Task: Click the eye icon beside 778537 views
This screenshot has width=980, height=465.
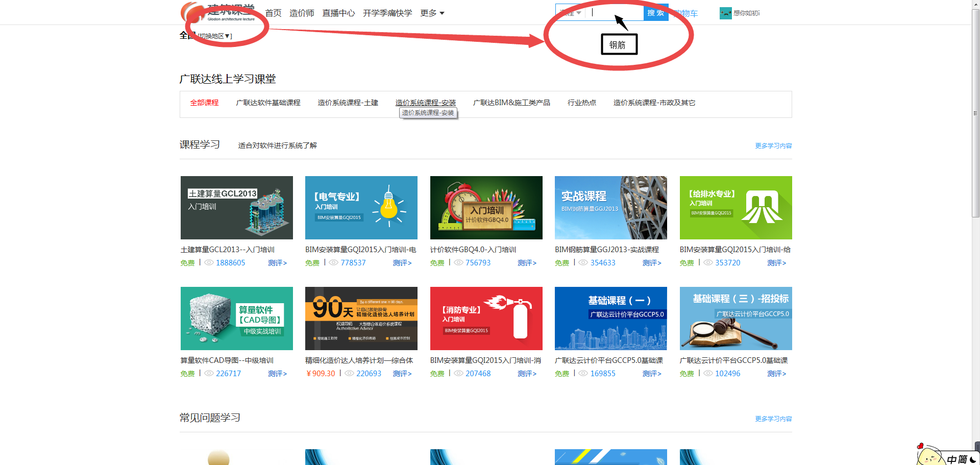Action: pyautogui.click(x=333, y=262)
